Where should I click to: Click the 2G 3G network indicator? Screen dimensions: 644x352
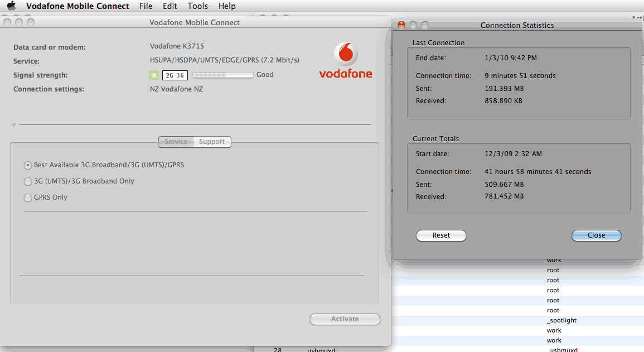(x=175, y=75)
